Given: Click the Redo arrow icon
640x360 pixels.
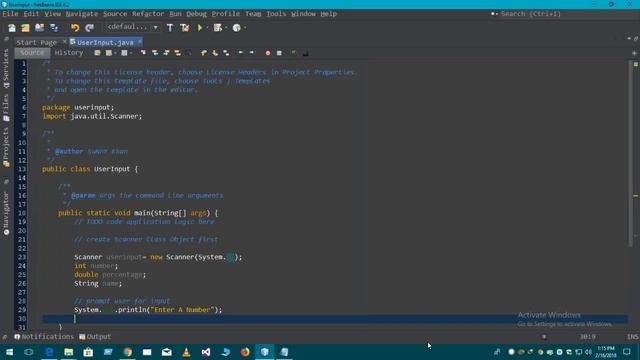Looking at the screenshot, I should 89,28.
